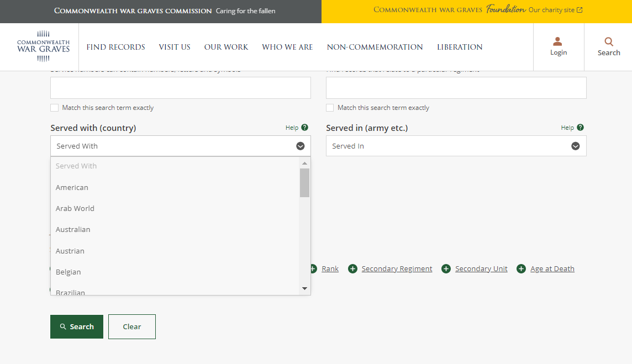Enable exact match under left input field
632x364 pixels.
tap(54, 108)
